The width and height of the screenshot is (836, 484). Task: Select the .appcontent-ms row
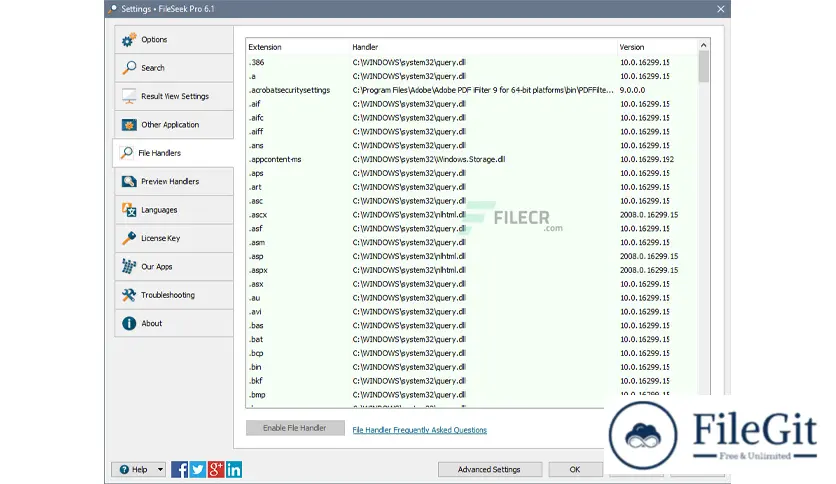tap(471, 159)
